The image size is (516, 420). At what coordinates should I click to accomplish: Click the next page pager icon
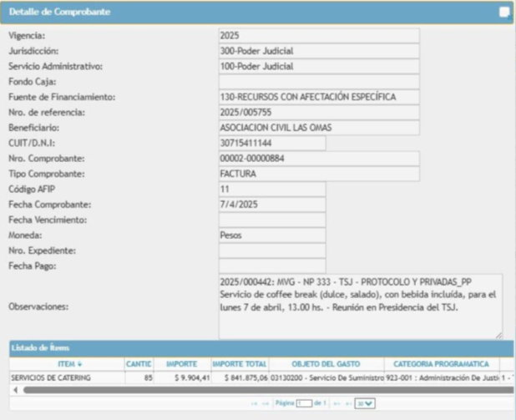[x=336, y=403]
